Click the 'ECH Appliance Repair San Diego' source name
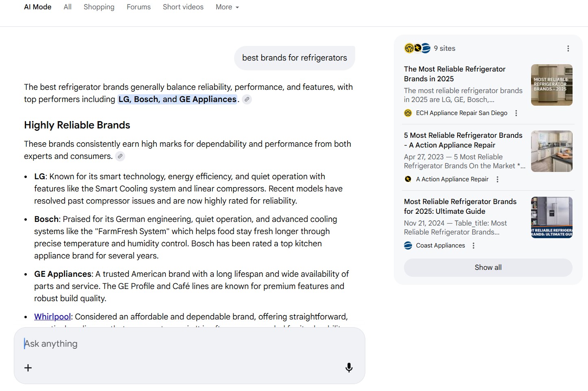Image resolution: width=588 pixels, height=391 pixels. tap(462, 113)
